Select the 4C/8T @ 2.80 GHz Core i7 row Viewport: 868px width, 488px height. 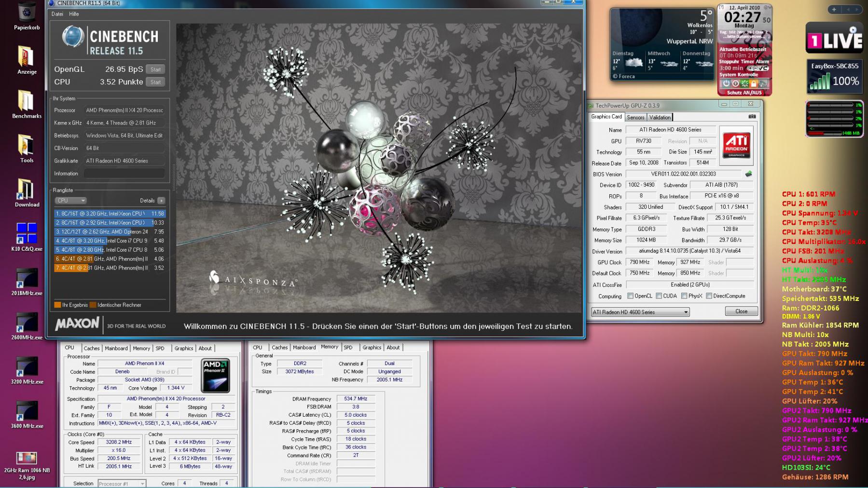[x=110, y=250]
